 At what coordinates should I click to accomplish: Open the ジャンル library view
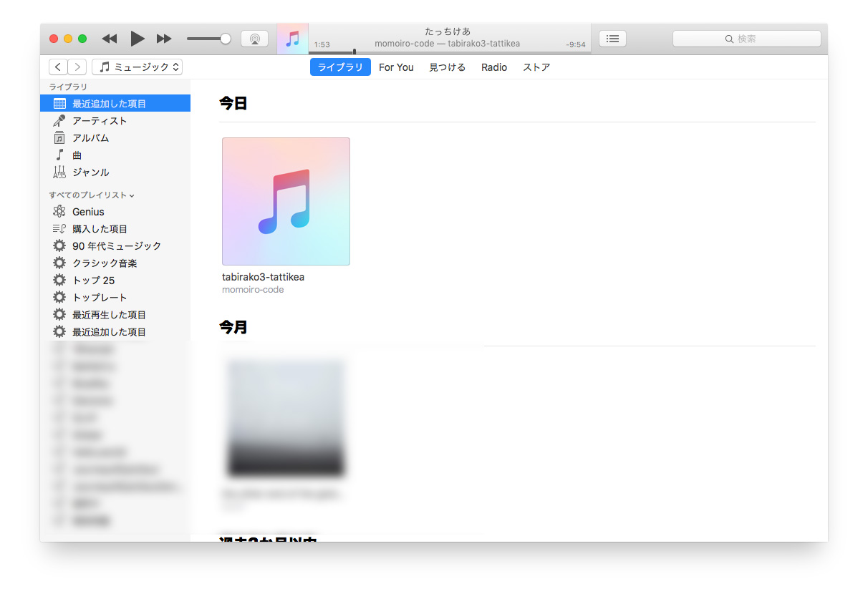[90, 172]
